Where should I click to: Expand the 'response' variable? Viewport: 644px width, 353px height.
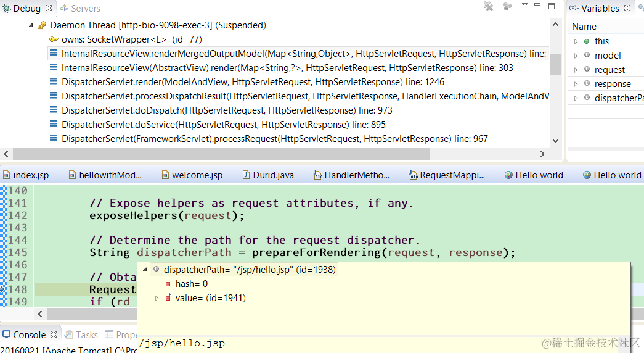tap(576, 84)
